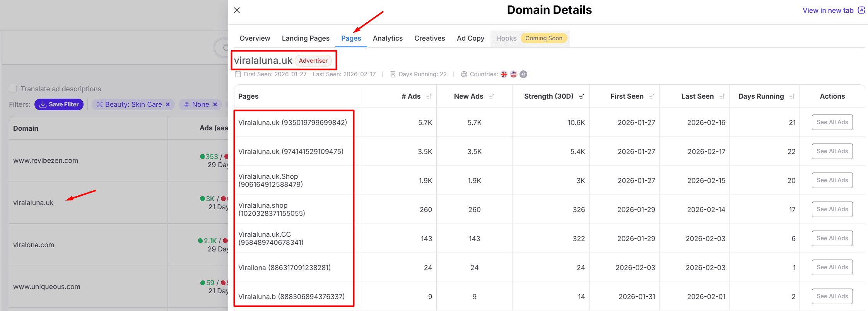Click the Coming Soon badge
Screen dimensions: 868x311
[x=544, y=38]
